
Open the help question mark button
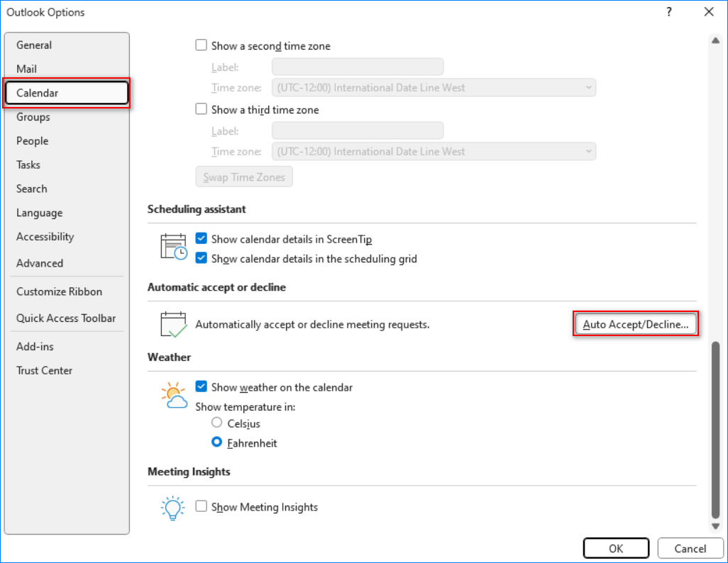pyautogui.click(x=668, y=12)
